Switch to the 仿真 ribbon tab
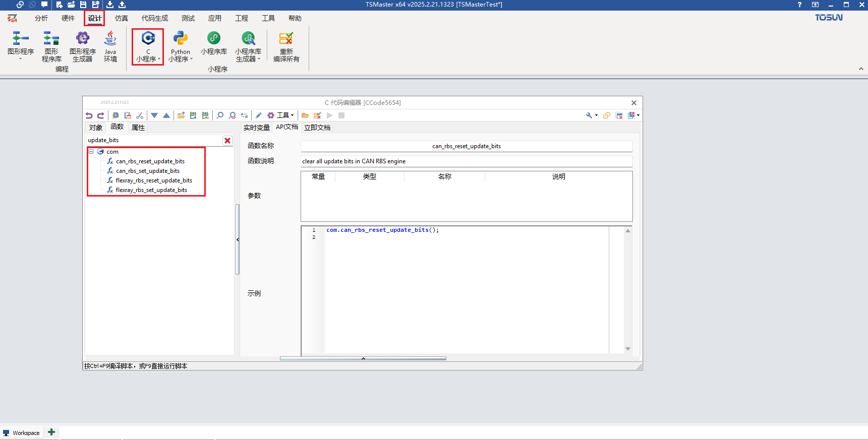Image resolution: width=868 pixels, height=440 pixels. point(121,18)
